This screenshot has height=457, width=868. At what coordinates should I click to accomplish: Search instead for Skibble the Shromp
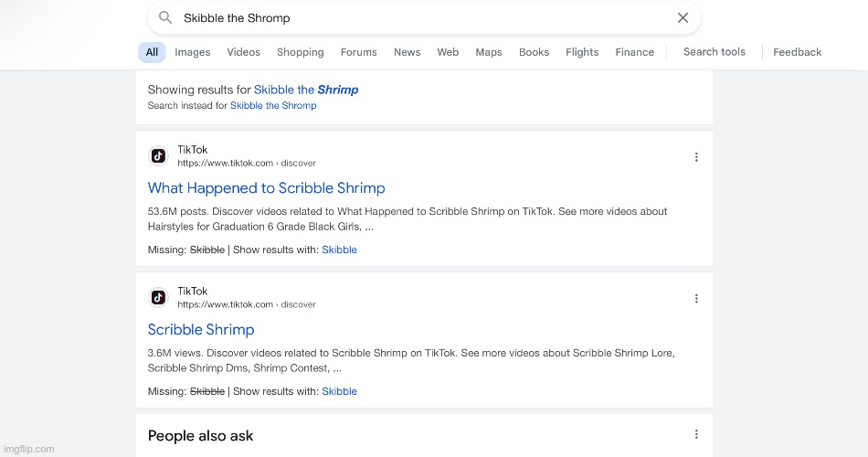(x=273, y=105)
